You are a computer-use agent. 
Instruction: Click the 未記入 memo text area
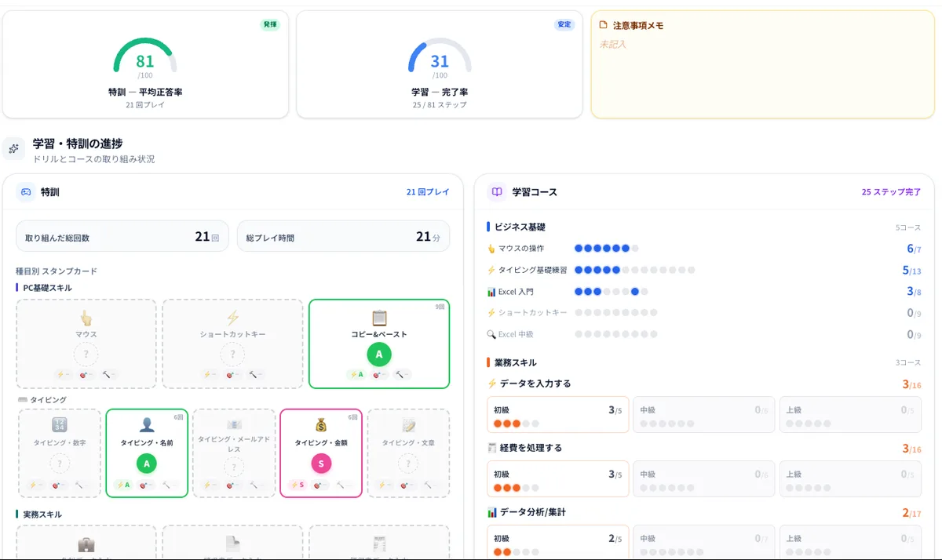coord(762,75)
